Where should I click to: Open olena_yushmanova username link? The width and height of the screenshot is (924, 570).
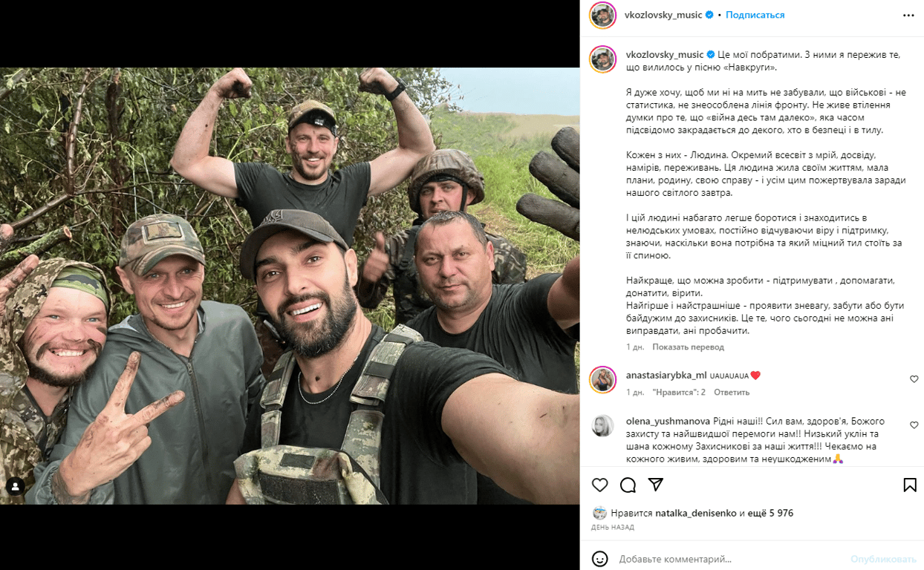coord(668,419)
